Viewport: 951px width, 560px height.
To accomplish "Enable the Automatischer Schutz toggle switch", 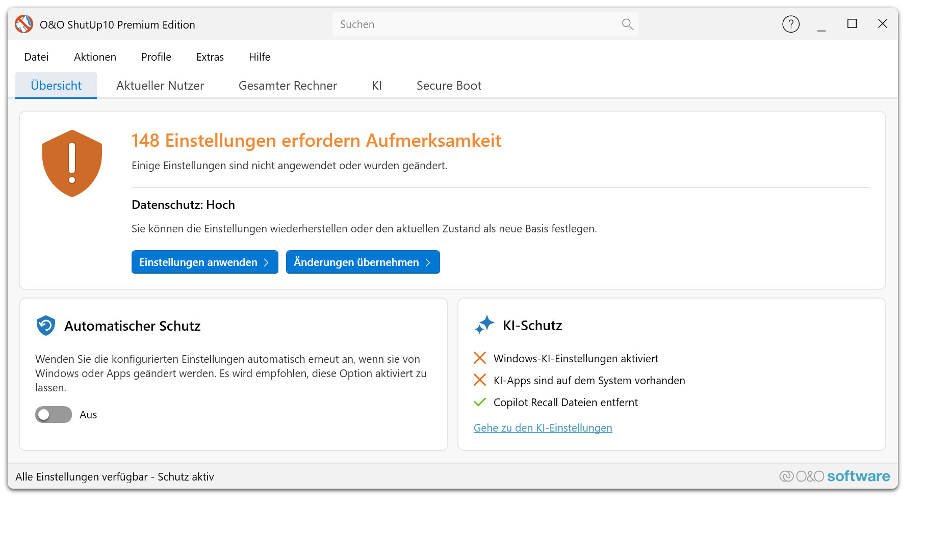I will click(x=54, y=415).
